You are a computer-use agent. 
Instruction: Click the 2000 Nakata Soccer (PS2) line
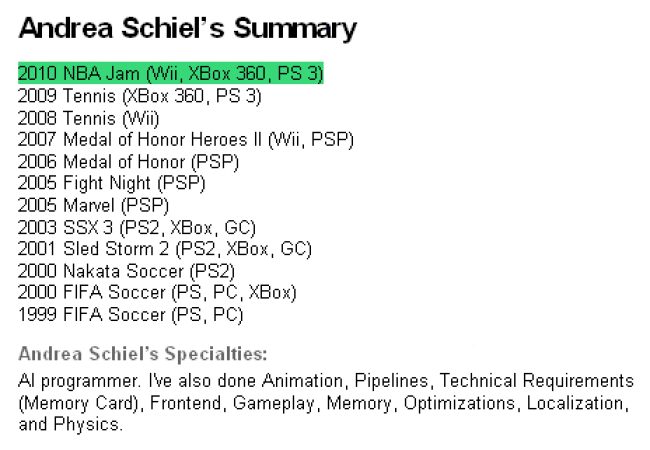click(x=126, y=271)
